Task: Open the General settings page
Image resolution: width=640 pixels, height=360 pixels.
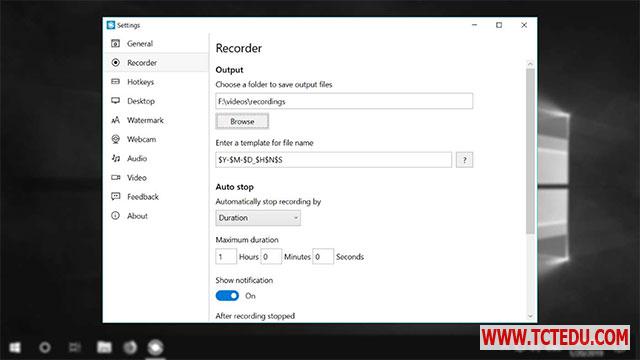Action: [x=157, y=43]
